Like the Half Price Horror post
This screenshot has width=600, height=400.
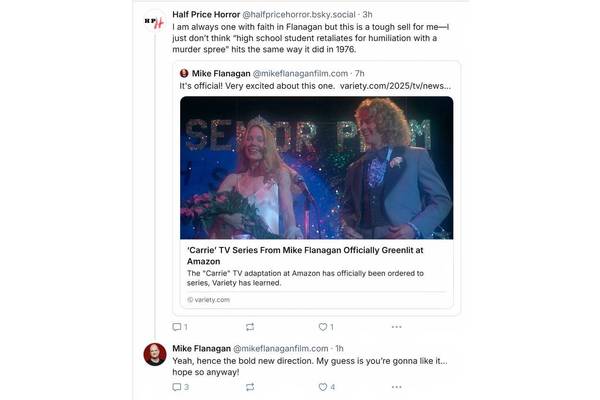coord(323,327)
